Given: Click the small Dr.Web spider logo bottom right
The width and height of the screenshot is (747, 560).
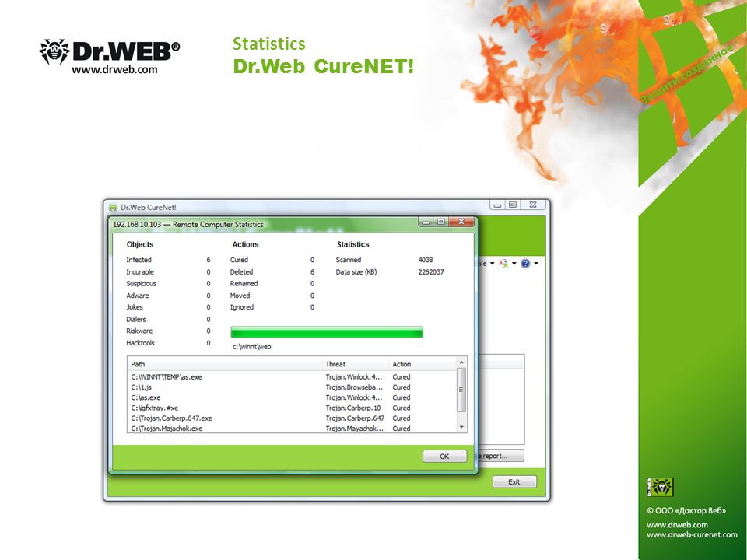Looking at the screenshot, I should [660, 487].
